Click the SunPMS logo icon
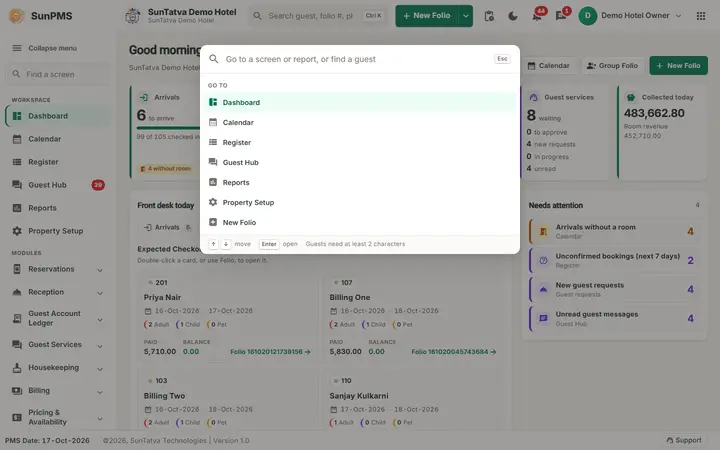The image size is (720, 450). pyautogui.click(x=17, y=16)
